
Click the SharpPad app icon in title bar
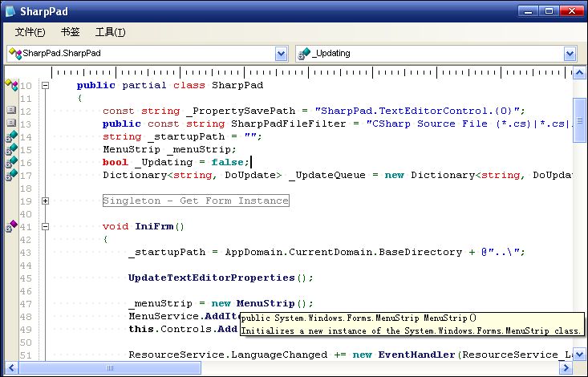click(10, 11)
